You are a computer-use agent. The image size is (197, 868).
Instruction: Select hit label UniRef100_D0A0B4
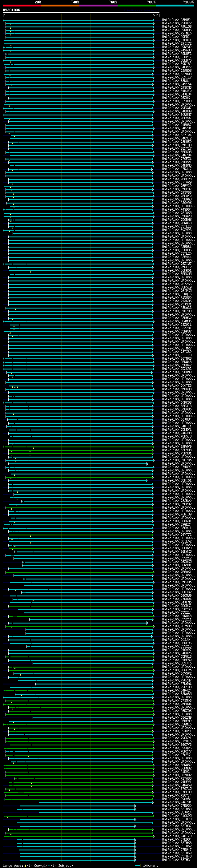click(177, 799)
